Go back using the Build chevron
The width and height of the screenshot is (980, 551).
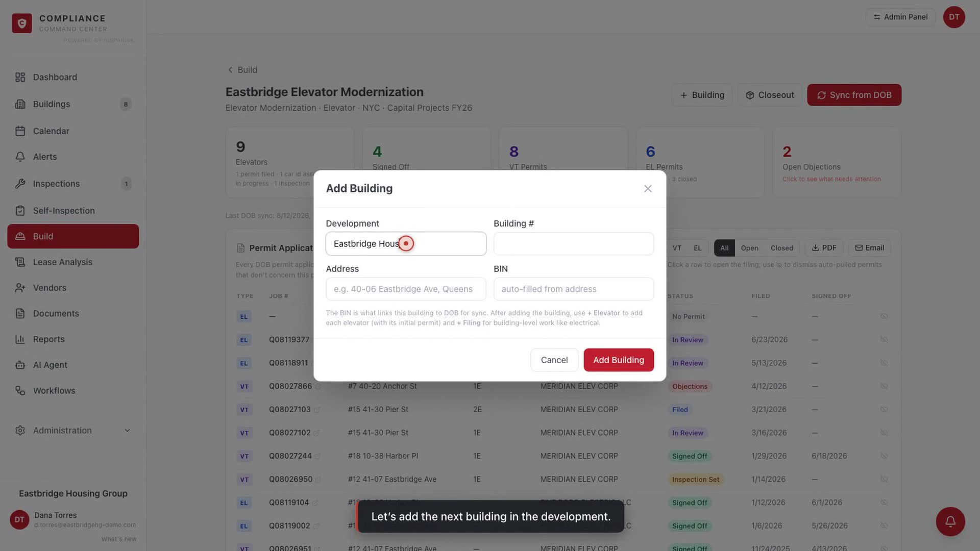(230, 70)
